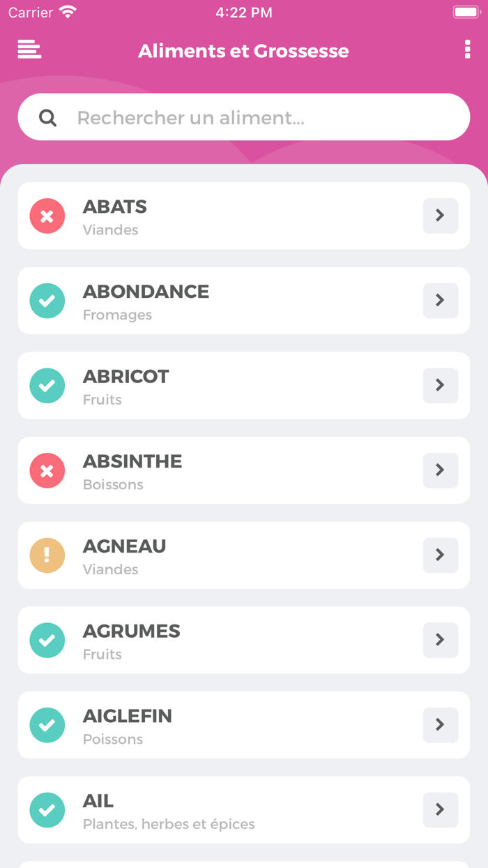Open the ABONDANCE cheese entry
Screen dimensions: 488x868
(244, 301)
